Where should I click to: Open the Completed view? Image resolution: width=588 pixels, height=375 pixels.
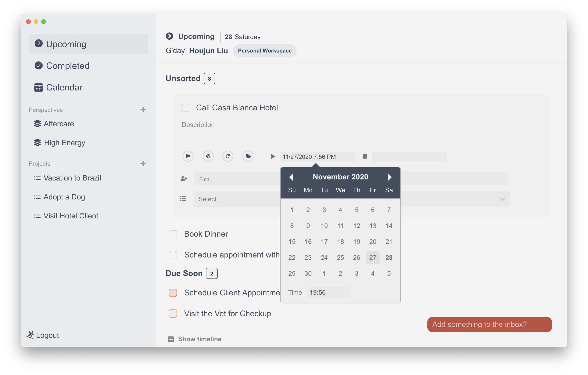(x=68, y=66)
